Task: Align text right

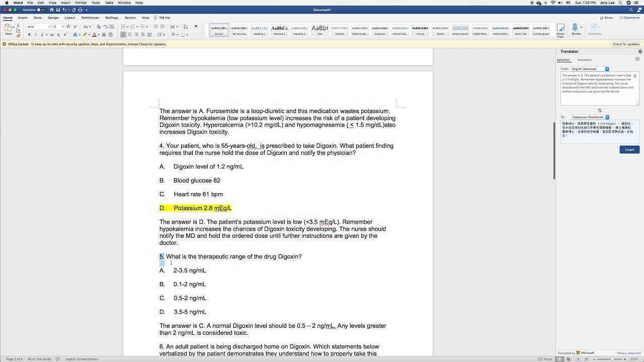Action: click(x=136, y=35)
